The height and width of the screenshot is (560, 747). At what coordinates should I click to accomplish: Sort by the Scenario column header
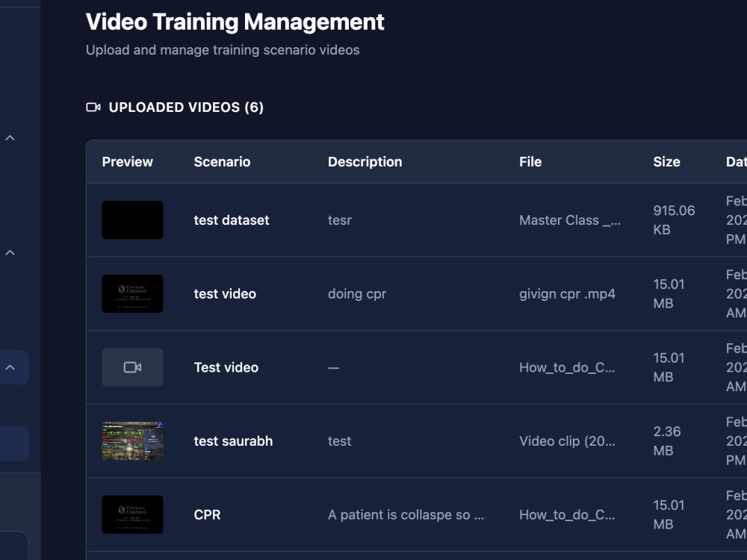pyautogui.click(x=222, y=162)
